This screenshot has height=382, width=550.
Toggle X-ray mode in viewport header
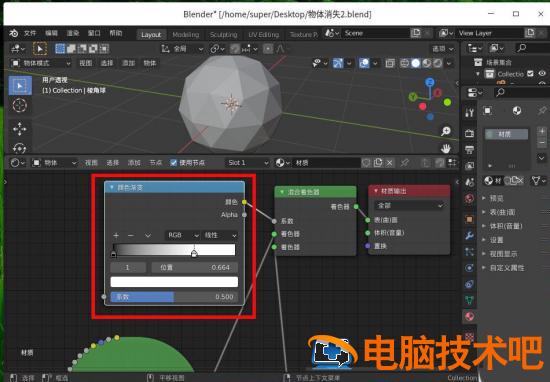coord(390,63)
